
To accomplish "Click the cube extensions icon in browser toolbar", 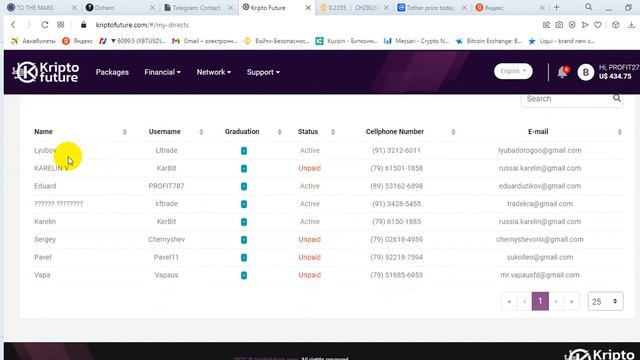I will coord(616,25).
